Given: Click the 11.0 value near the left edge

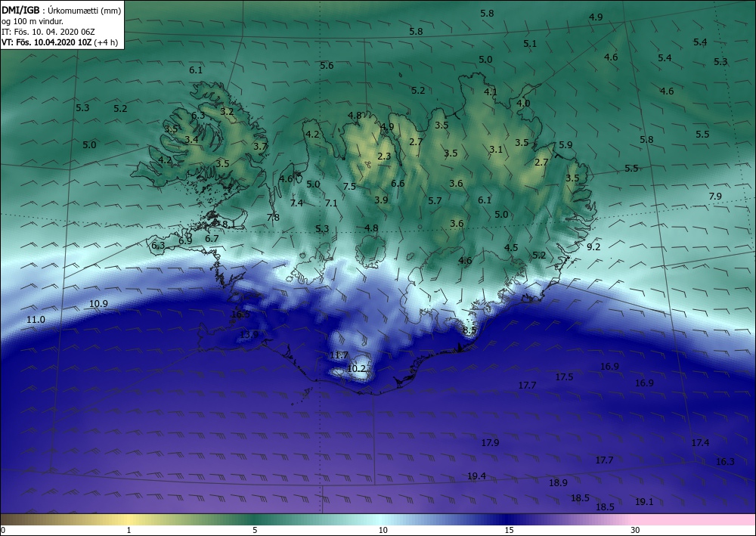Looking at the screenshot, I should [36, 320].
